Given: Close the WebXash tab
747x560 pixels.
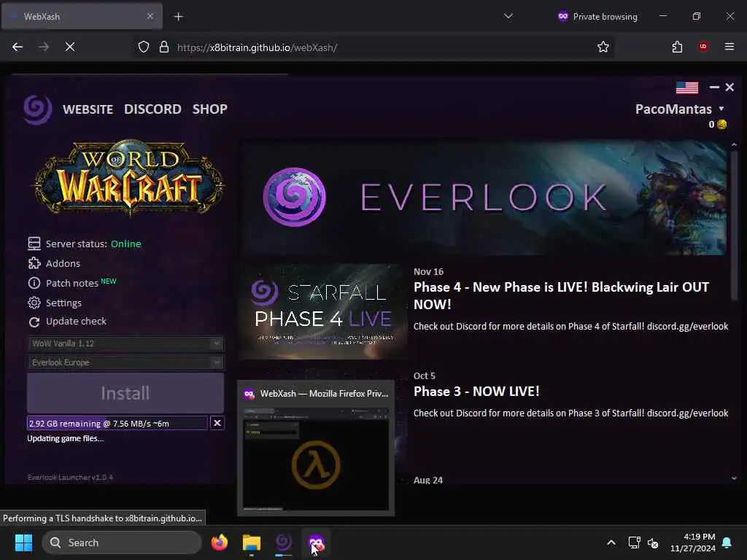Looking at the screenshot, I should pos(150,16).
